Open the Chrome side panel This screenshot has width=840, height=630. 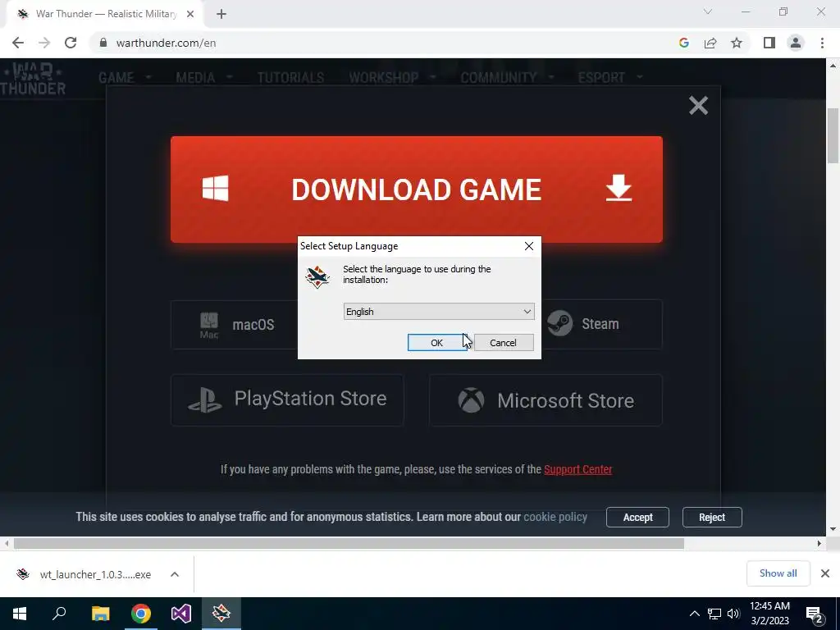pos(769,43)
